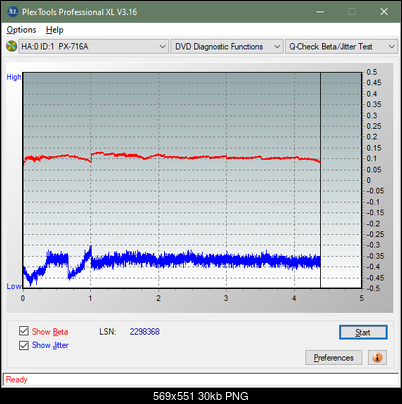Open the Preferences dialog
The image size is (402, 404).
coord(334,358)
